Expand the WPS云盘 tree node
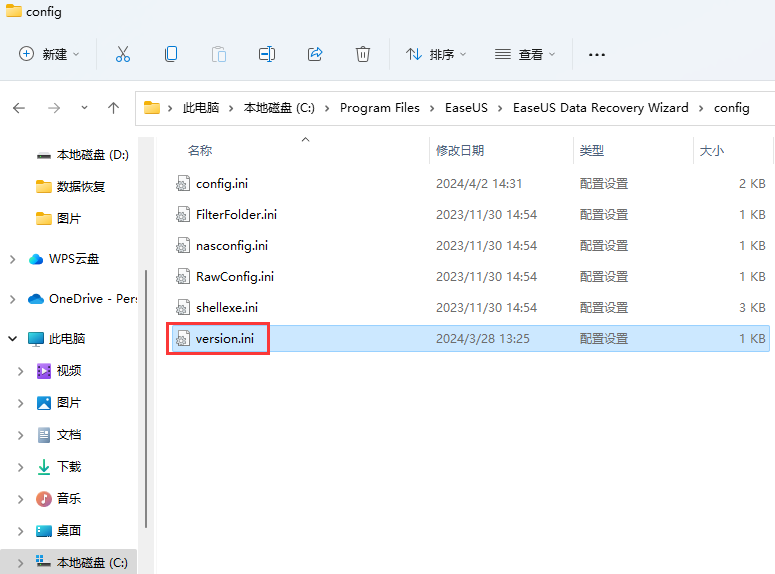Viewport: 775px width, 574px height. (13, 259)
